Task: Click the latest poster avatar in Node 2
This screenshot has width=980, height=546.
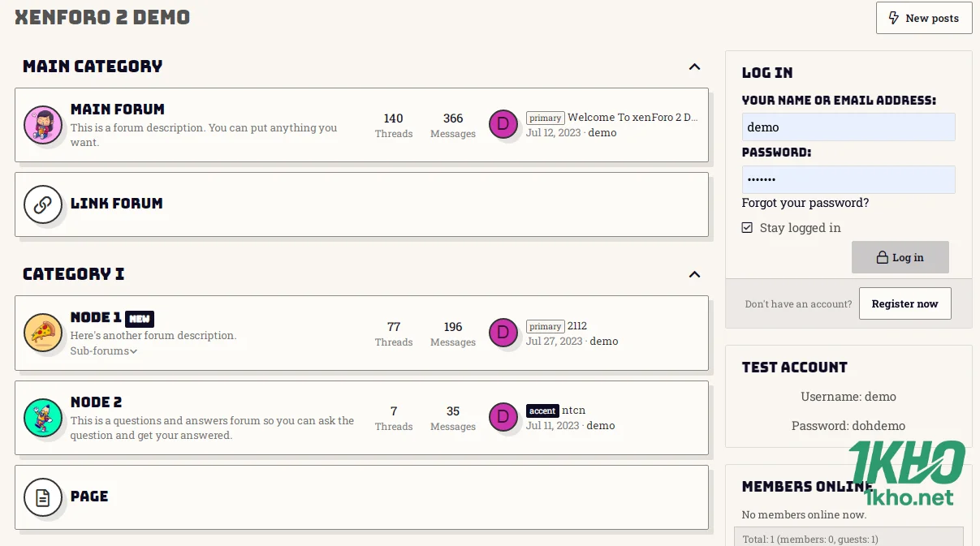Action: click(x=503, y=417)
